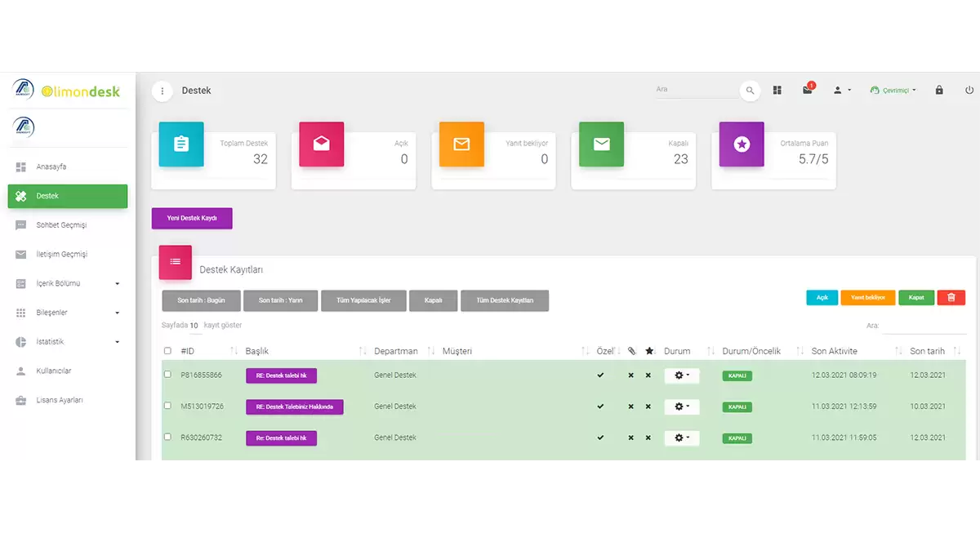
Task: Tick the checkbox for ticket P816855866
Action: click(x=168, y=375)
